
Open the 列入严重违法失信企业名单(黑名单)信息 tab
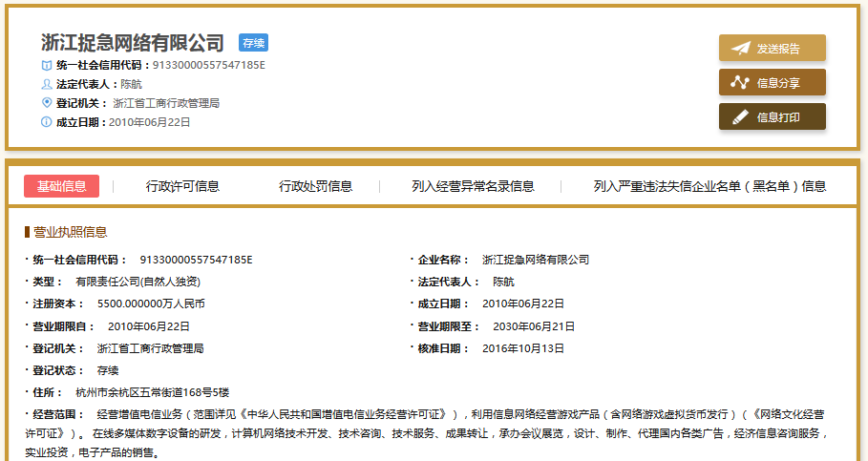coord(709,186)
